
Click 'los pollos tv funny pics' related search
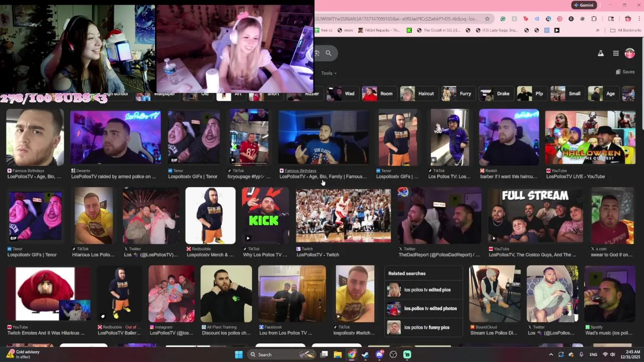click(423, 327)
